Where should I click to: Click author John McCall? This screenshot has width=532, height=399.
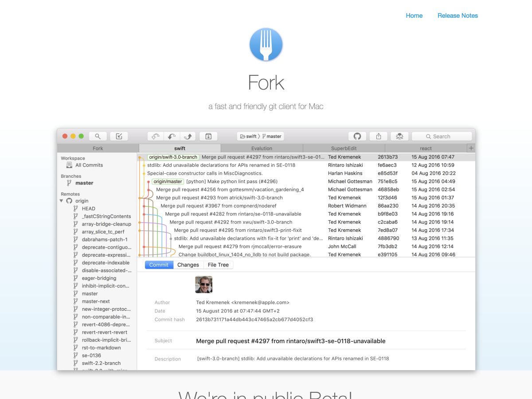point(342,246)
